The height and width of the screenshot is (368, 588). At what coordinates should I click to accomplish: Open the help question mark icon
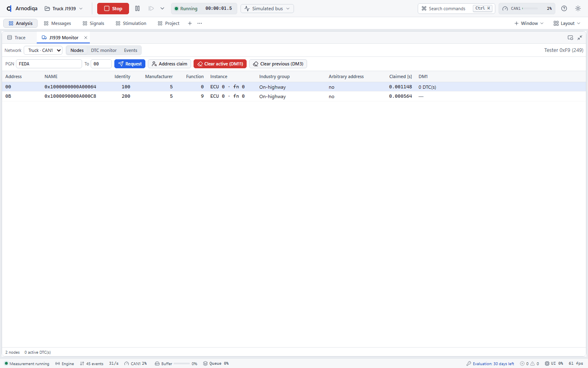click(564, 9)
